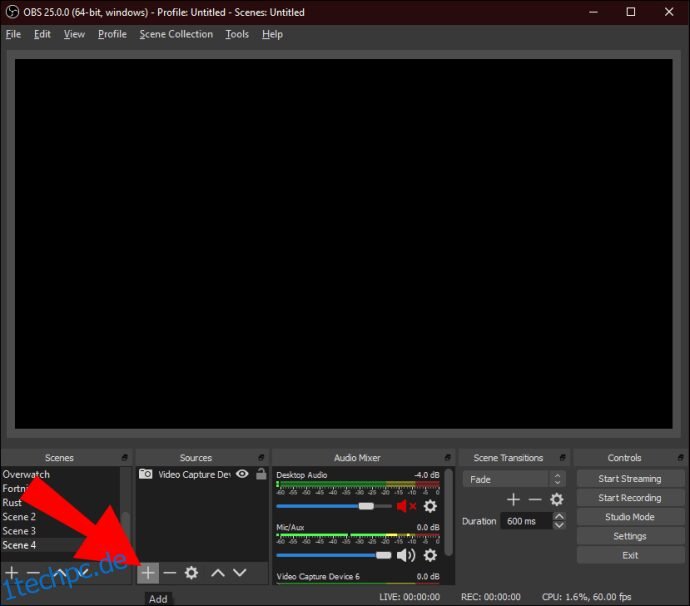Open the Edit menu
This screenshot has width=690, height=606.
point(42,34)
